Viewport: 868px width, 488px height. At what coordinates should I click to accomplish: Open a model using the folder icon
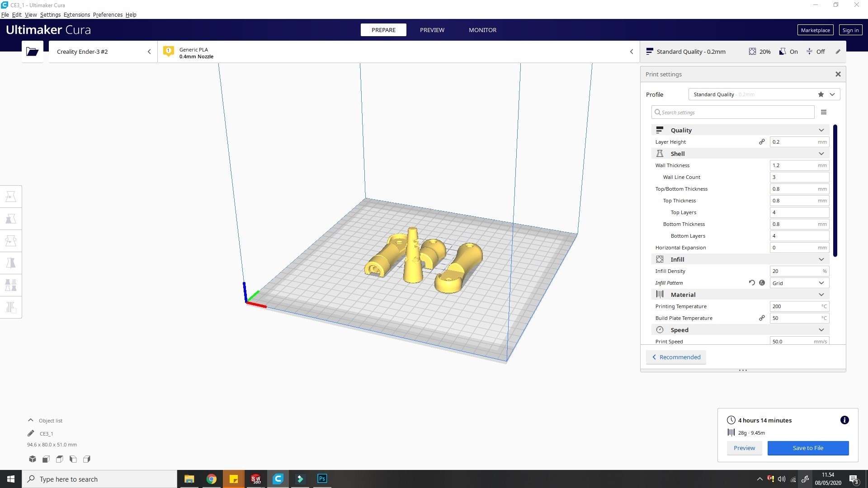tap(32, 51)
